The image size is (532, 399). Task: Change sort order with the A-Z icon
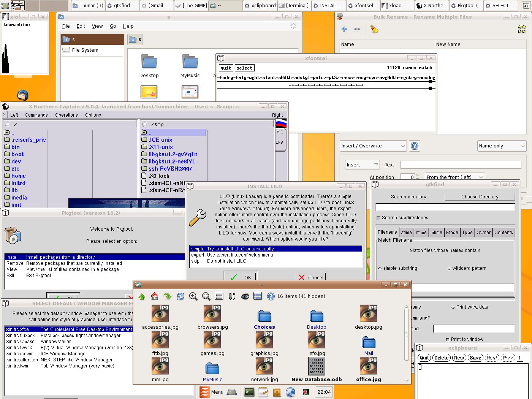(x=232, y=296)
